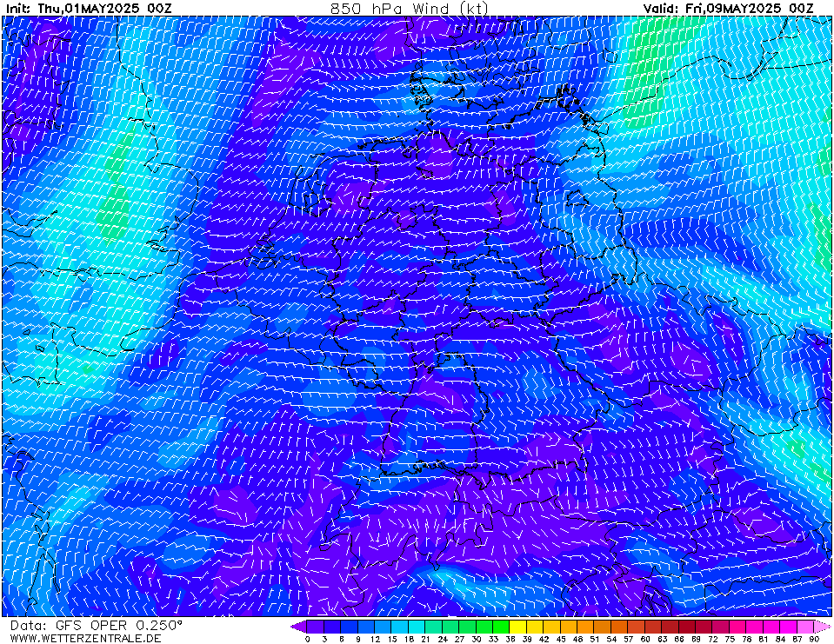Click the green swatch between 27 and 30
This screenshot has width=834, height=644.
(x=468, y=627)
